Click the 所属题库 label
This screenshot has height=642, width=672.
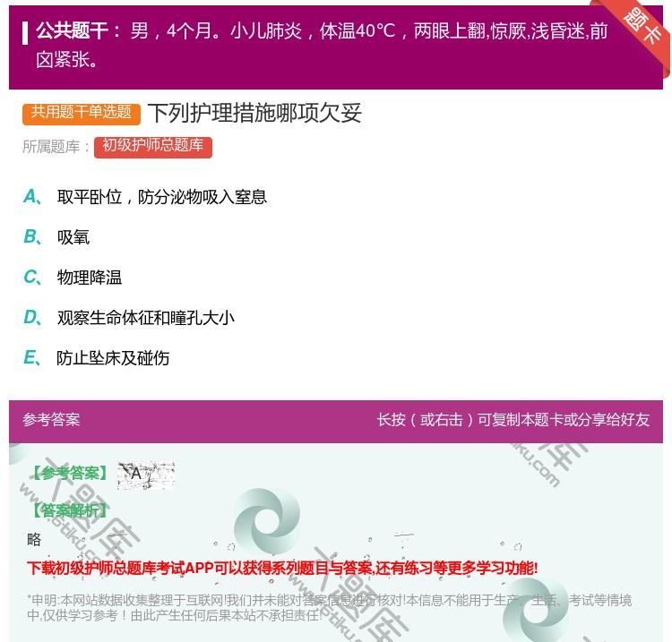pyautogui.click(x=56, y=147)
